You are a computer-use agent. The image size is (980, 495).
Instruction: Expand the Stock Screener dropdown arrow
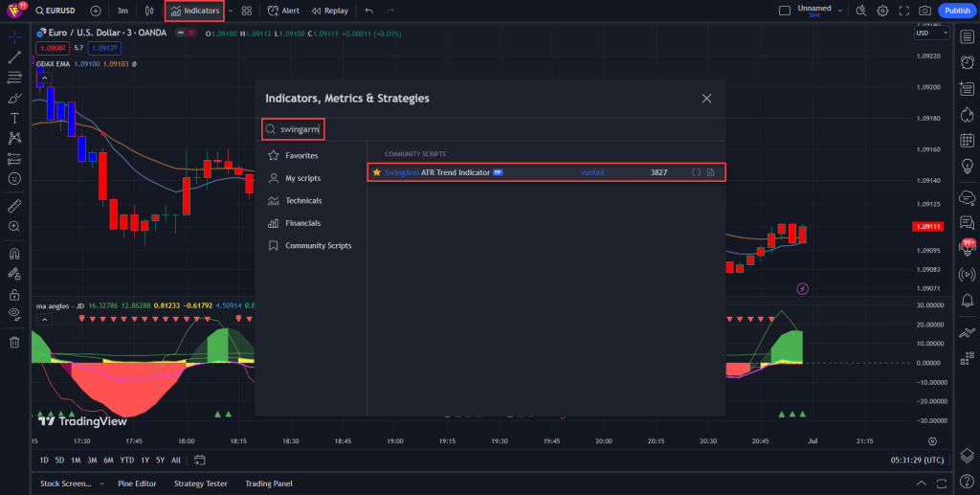pyautogui.click(x=101, y=484)
